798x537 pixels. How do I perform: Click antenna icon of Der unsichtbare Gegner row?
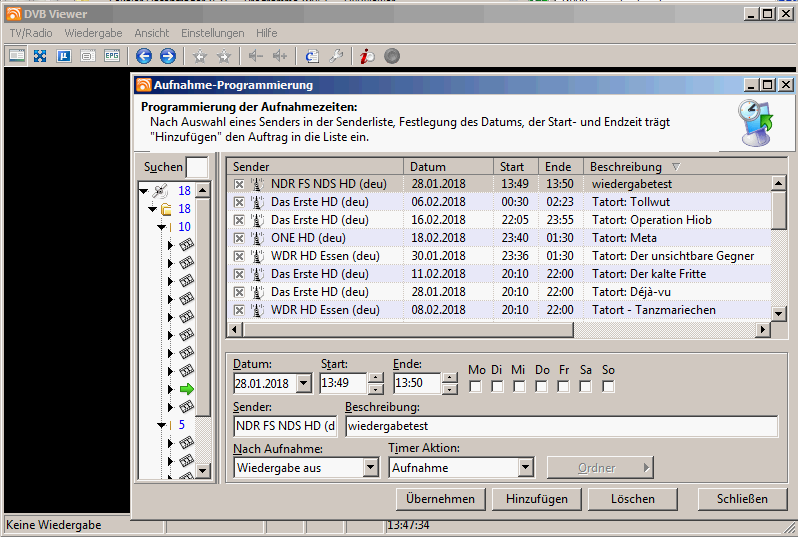click(258, 256)
